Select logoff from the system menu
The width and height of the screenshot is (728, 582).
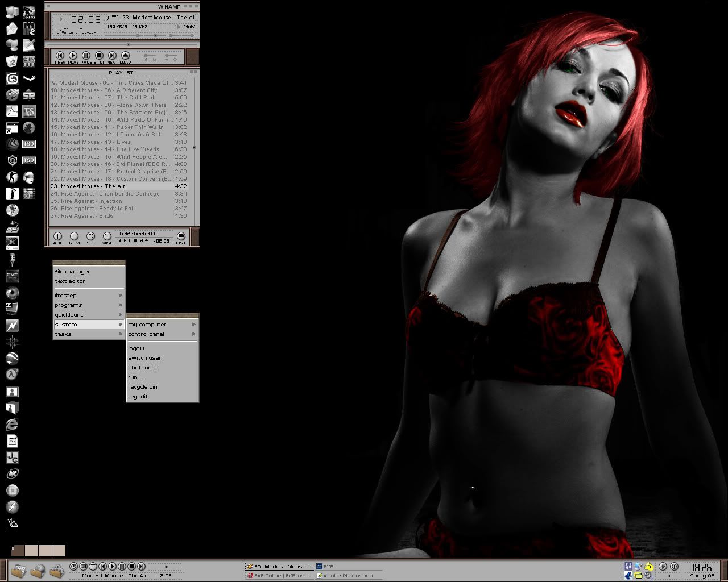[162, 348]
